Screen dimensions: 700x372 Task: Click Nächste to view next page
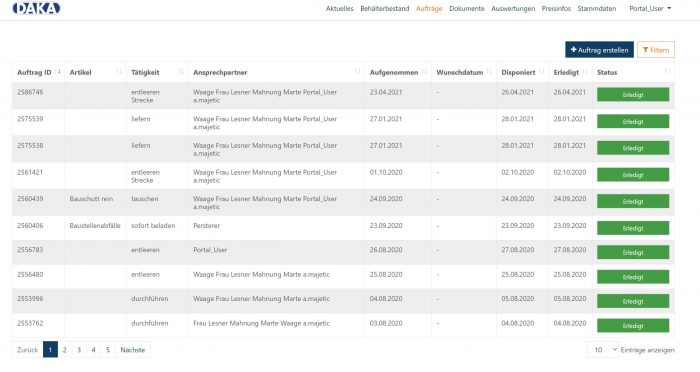(133, 350)
